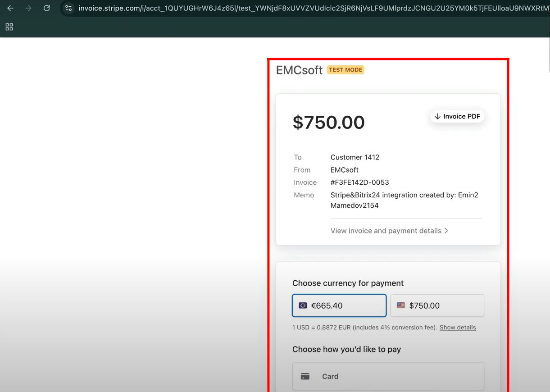
Task: Click chevron next to payment details
Action: [446, 231]
